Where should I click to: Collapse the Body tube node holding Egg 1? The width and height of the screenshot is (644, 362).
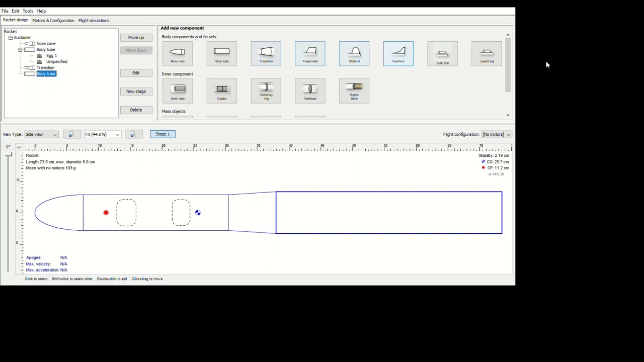[x=21, y=50]
